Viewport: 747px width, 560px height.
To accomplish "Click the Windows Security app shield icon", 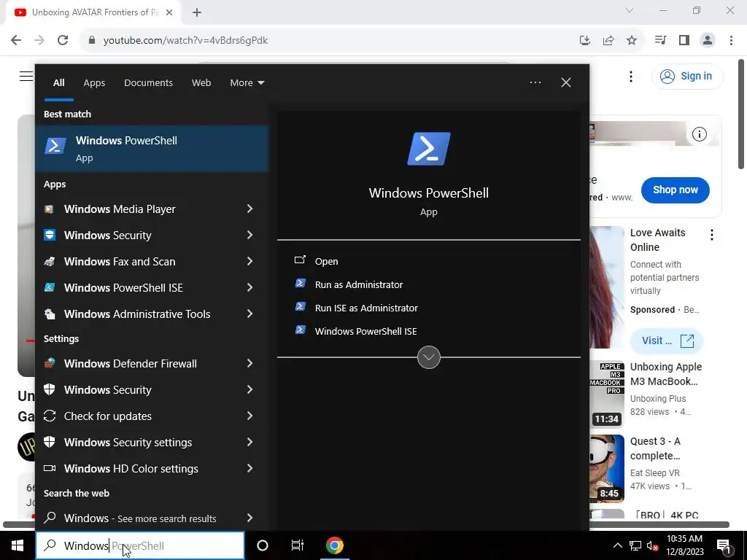I will pyautogui.click(x=50, y=235).
